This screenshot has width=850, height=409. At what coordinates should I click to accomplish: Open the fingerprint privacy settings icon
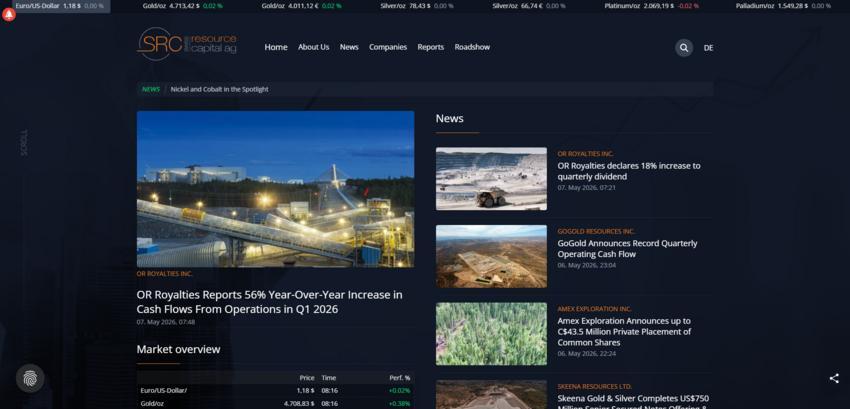30,378
